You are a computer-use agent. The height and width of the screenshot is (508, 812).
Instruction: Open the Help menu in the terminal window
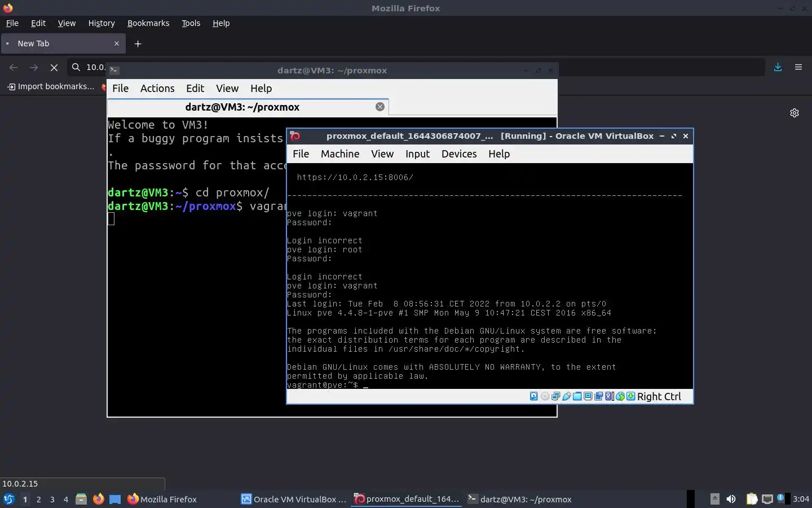pyautogui.click(x=261, y=88)
